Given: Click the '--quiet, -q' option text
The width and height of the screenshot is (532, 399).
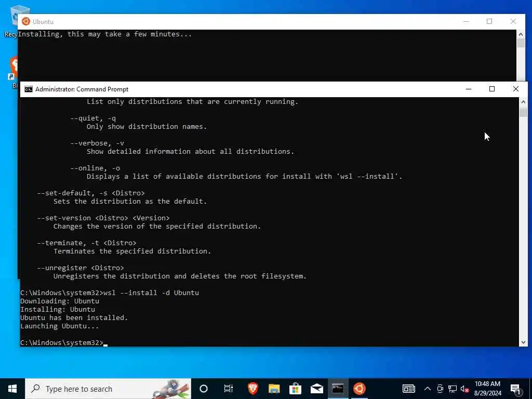Looking at the screenshot, I should [93, 118].
